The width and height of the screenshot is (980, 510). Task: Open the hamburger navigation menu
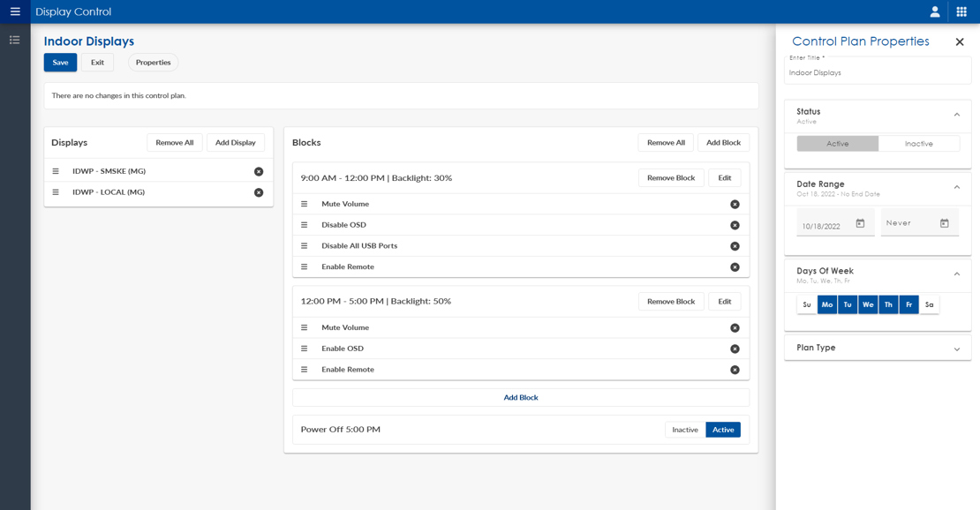(x=14, y=11)
